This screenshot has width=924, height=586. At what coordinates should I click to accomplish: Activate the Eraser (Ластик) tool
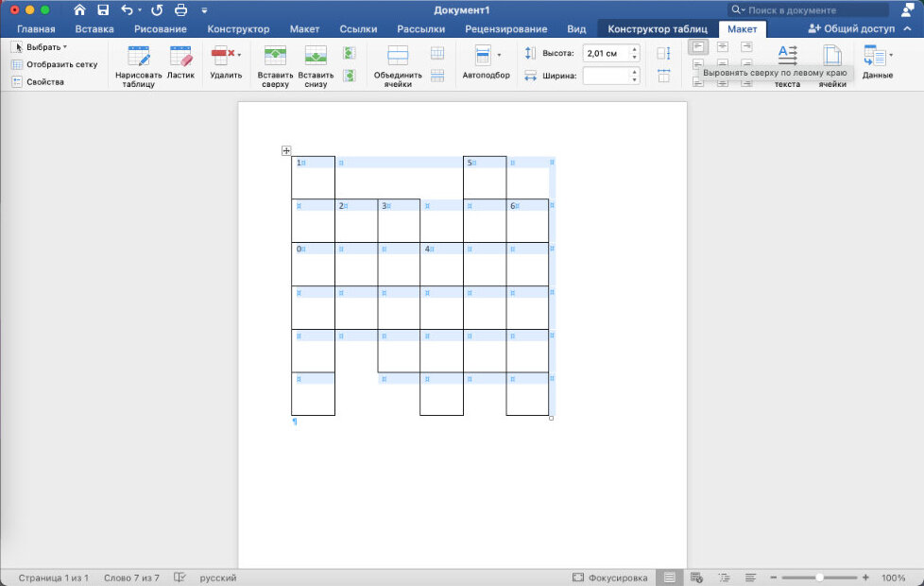180,62
